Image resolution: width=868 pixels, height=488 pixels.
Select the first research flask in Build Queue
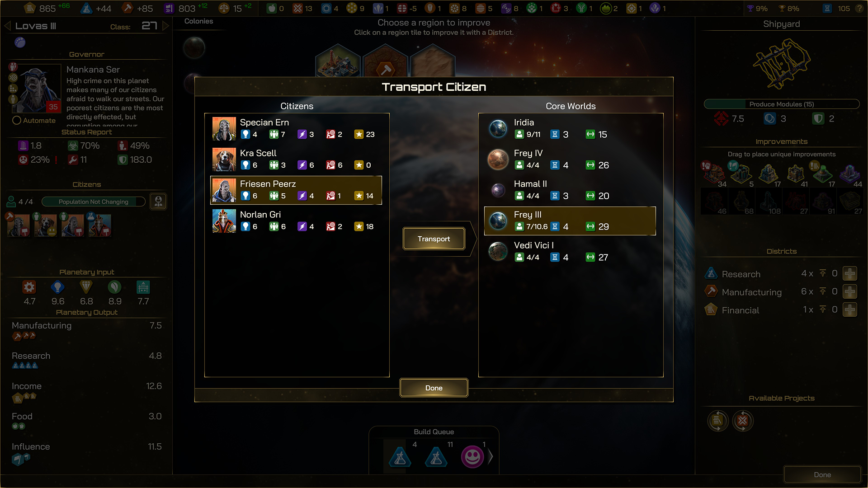click(400, 457)
